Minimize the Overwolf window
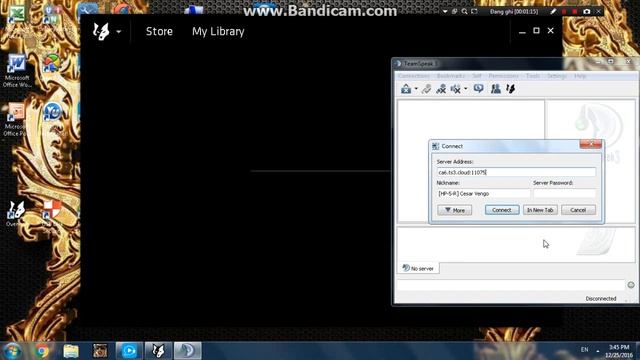Viewport: 640px width, 360px height. click(x=522, y=31)
